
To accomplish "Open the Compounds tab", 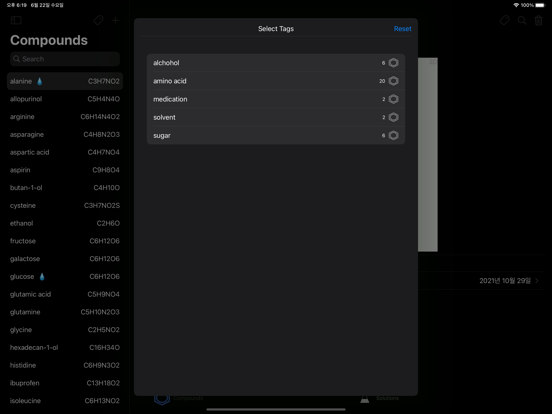I will coord(178,398).
